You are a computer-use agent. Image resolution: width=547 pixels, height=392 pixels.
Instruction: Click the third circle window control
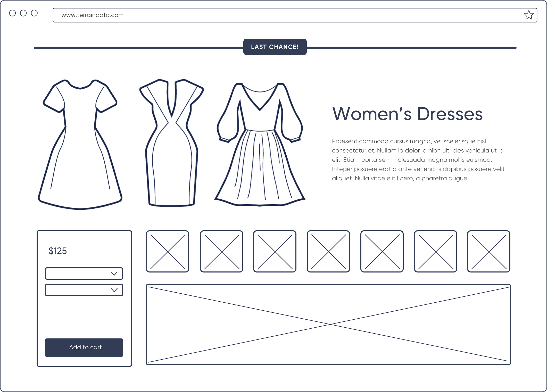[34, 13]
